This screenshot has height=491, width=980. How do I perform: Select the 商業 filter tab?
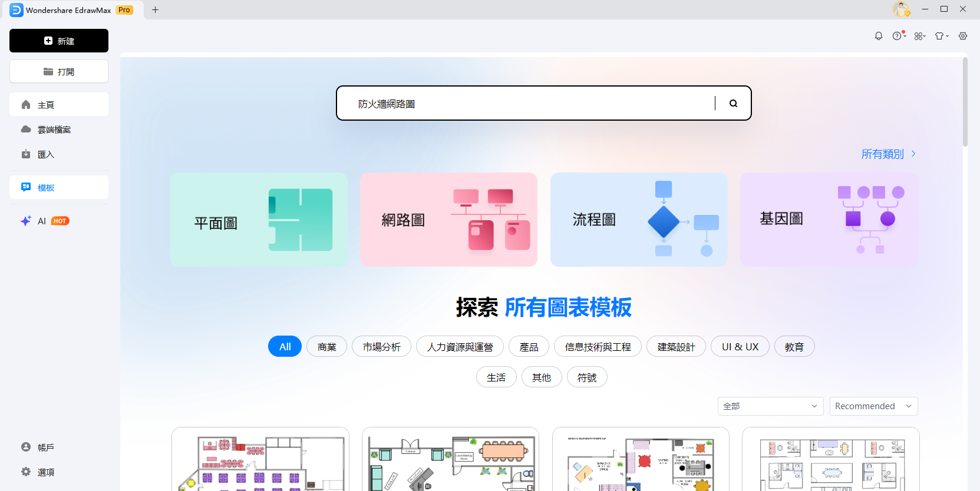(327, 347)
